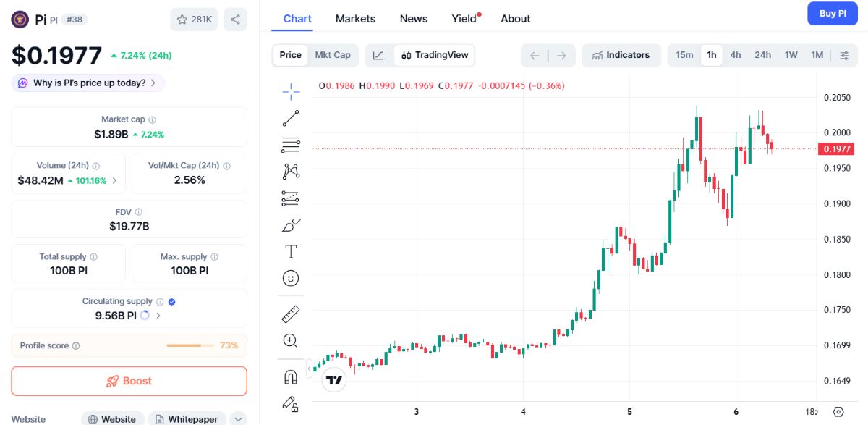Open chart axis settings gear icon
Image resolution: width=868 pixels, height=425 pixels.
coord(838,411)
